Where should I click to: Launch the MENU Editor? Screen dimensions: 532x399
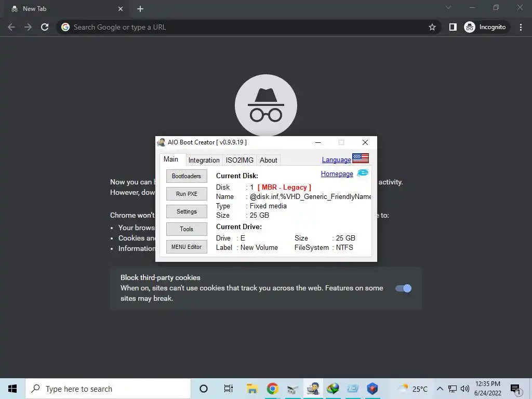[187, 247]
